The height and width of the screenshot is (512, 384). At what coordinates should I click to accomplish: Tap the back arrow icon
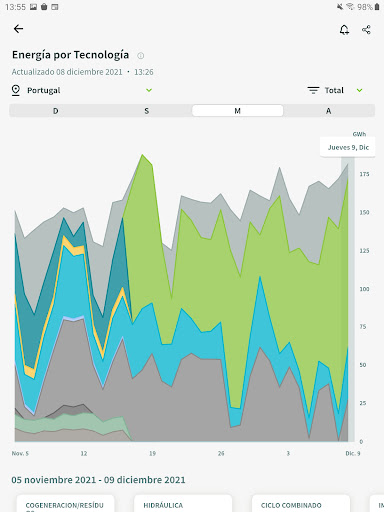(x=18, y=29)
